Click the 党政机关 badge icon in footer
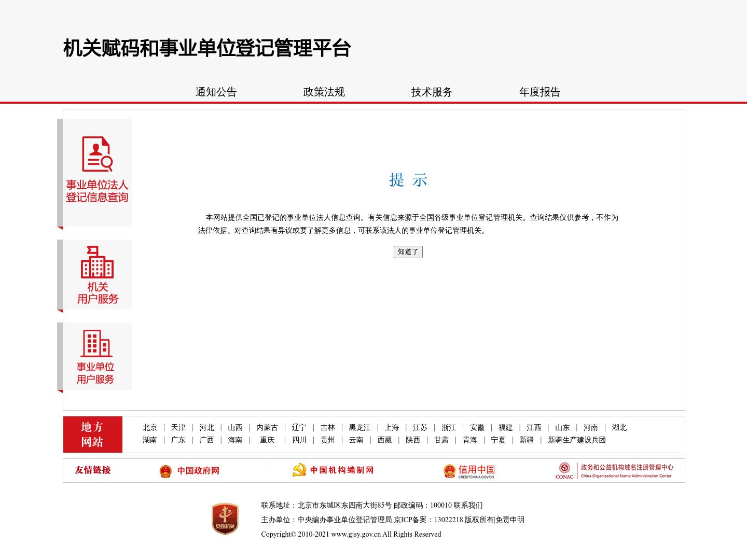747x560 pixels. tap(225, 519)
